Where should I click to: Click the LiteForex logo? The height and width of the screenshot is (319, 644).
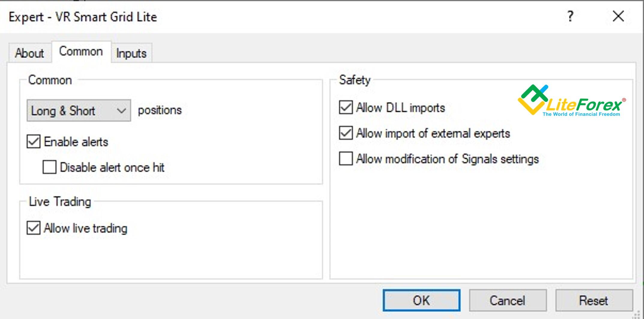tap(572, 101)
